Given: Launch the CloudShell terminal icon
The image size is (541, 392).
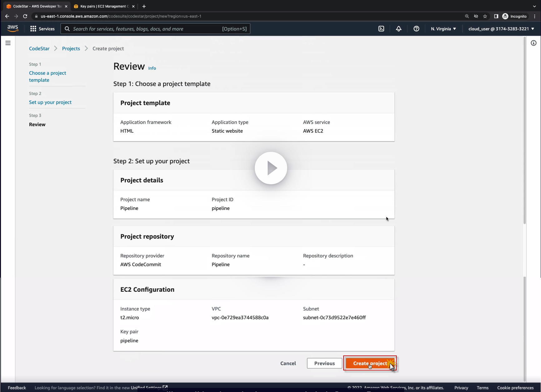Looking at the screenshot, I should pyautogui.click(x=381, y=29).
